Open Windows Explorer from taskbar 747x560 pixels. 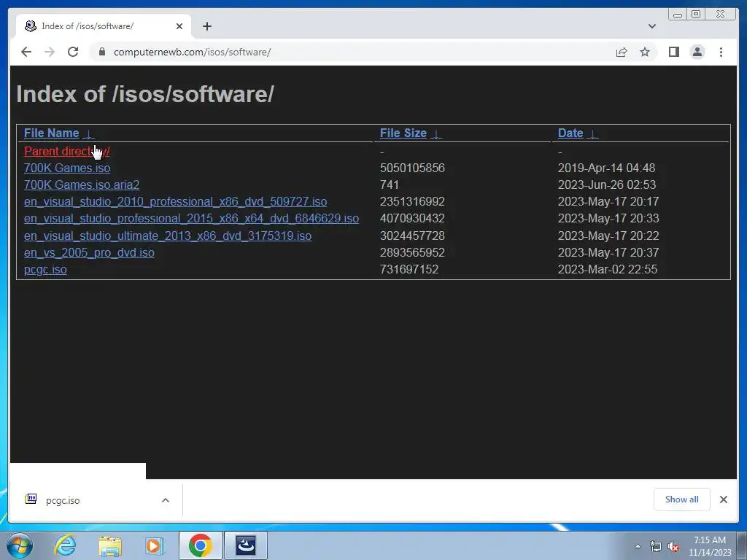point(110,545)
